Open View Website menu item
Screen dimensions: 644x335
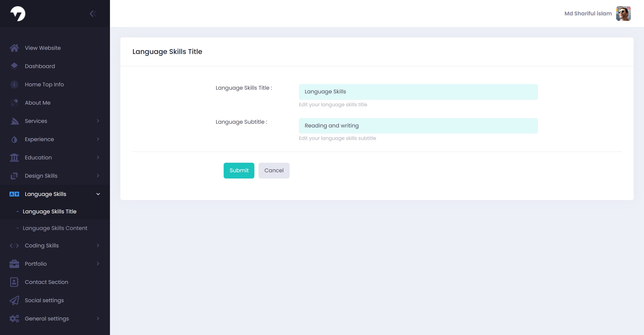click(55, 48)
